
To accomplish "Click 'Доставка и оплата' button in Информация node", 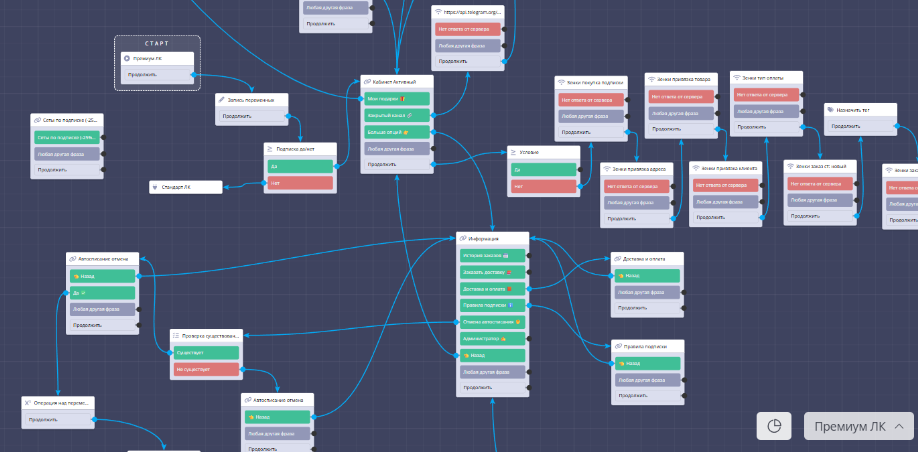I will [x=492, y=288].
